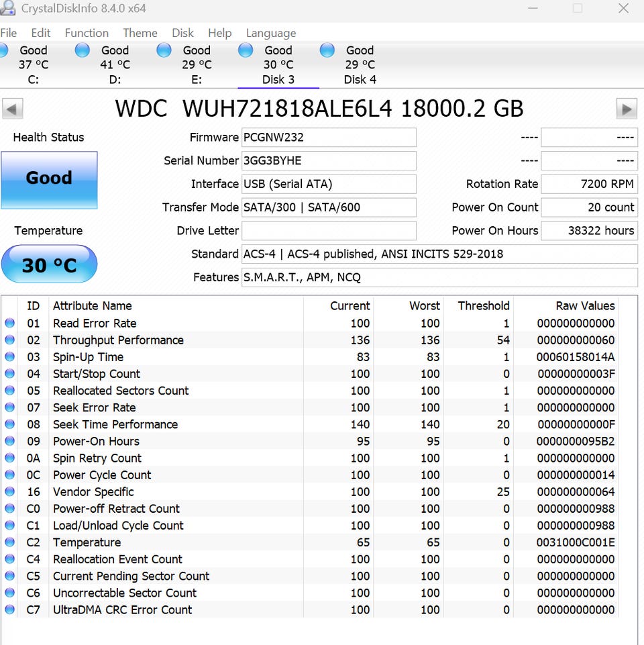Select the Power-On Hours raw value 0000000095B2

(576, 441)
